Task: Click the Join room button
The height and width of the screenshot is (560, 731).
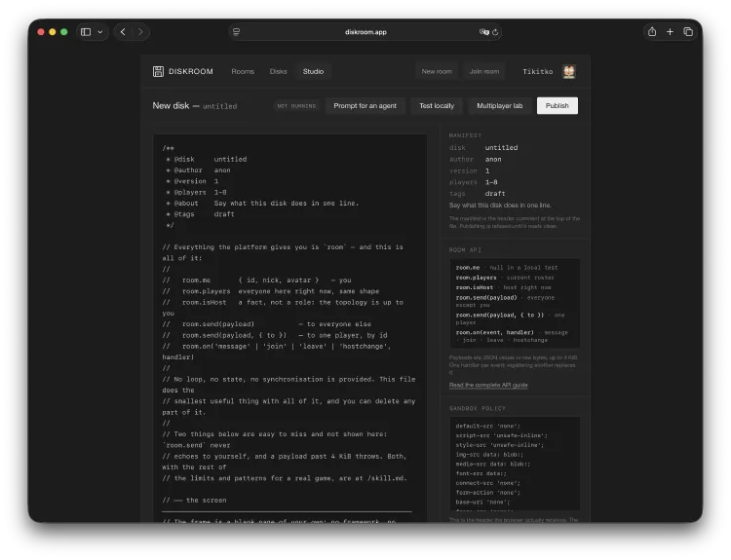Action: [x=484, y=71]
